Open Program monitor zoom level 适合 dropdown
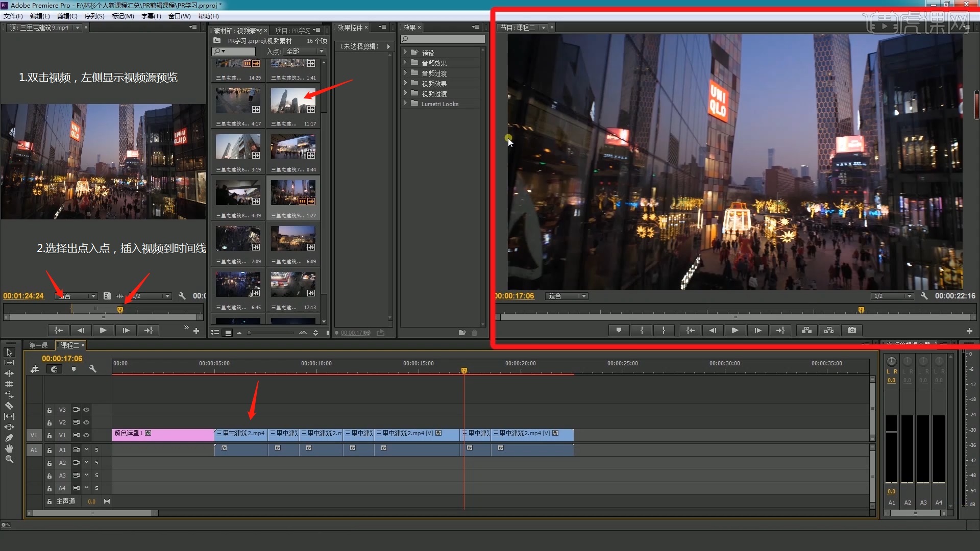This screenshot has height=551, width=980. 567,296
